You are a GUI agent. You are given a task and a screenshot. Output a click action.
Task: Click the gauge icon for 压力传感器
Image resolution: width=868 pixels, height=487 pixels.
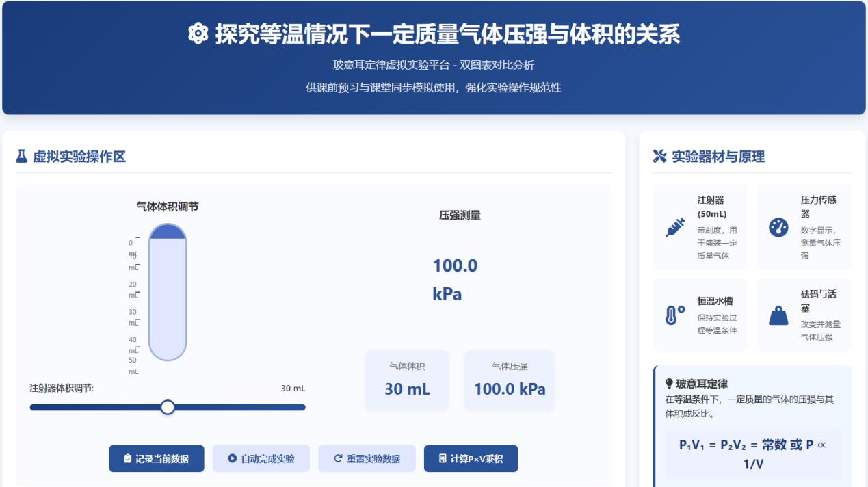click(x=778, y=227)
